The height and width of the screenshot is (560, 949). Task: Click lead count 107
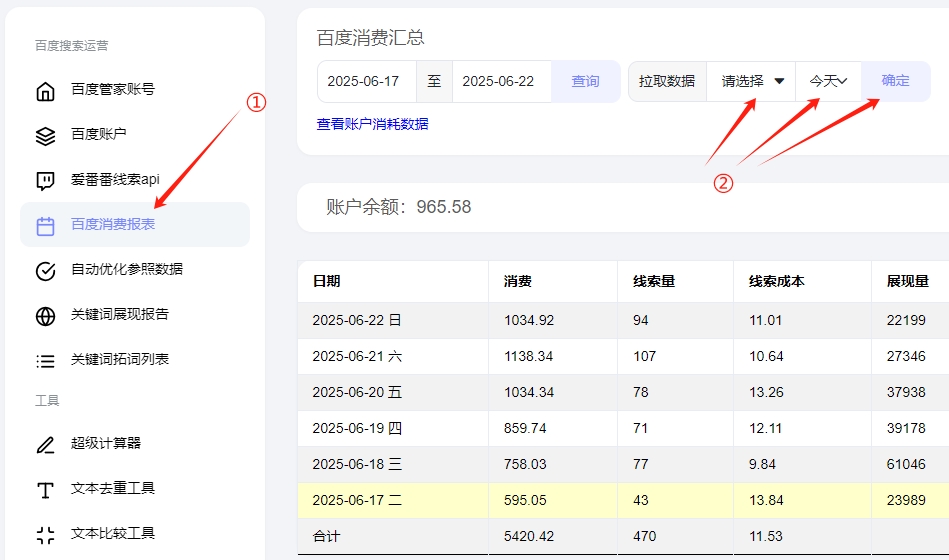tap(645, 356)
